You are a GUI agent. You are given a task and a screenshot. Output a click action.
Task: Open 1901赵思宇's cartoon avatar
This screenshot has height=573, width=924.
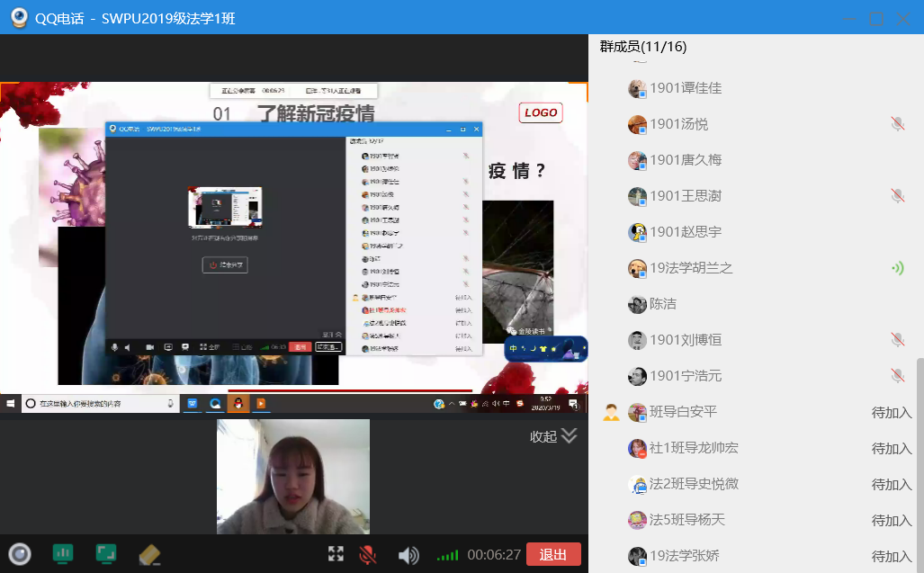(x=637, y=232)
